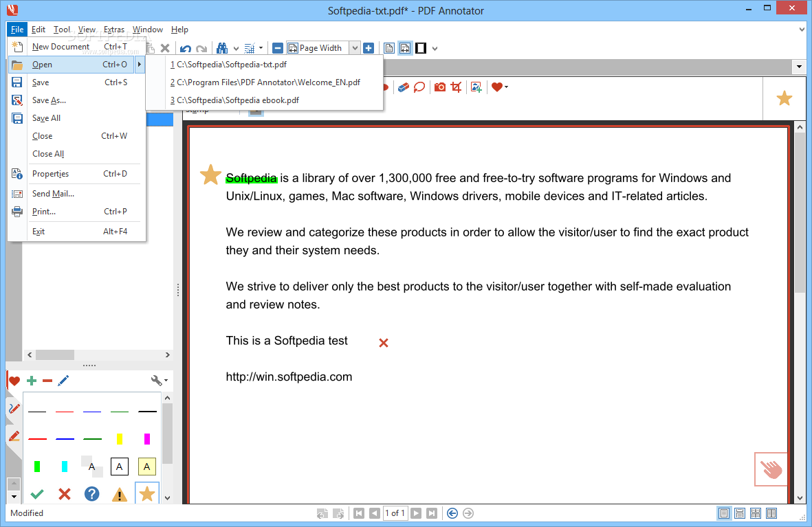Toggle the Full Screen mode icon
This screenshot has height=527, width=812.
421,48
